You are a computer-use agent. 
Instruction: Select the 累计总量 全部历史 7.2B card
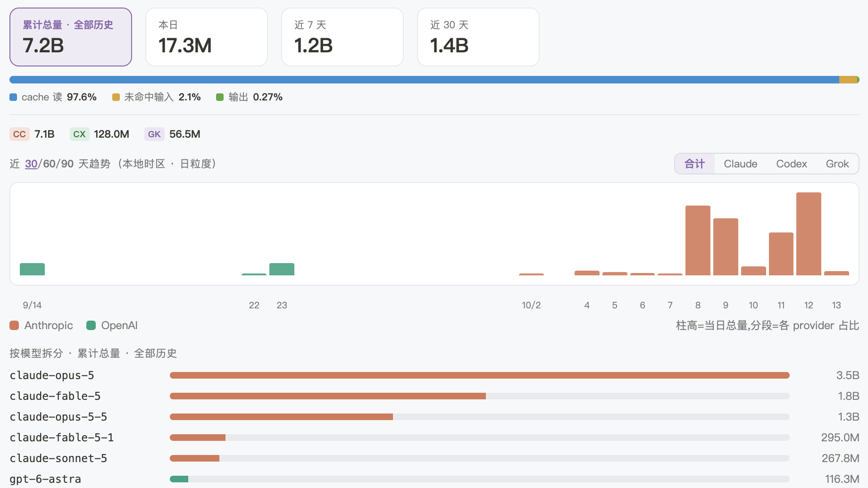[71, 37]
